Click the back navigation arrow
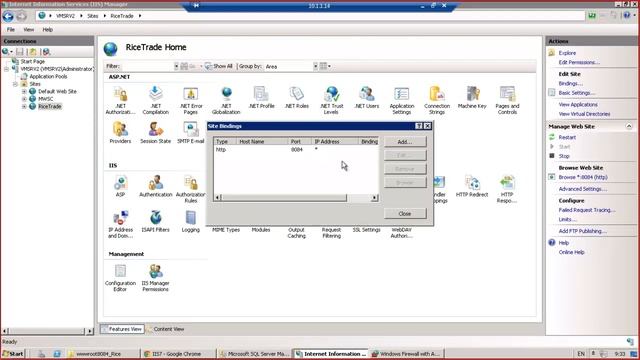Image resolution: width=640 pixels, height=360 pixels. [8, 16]
